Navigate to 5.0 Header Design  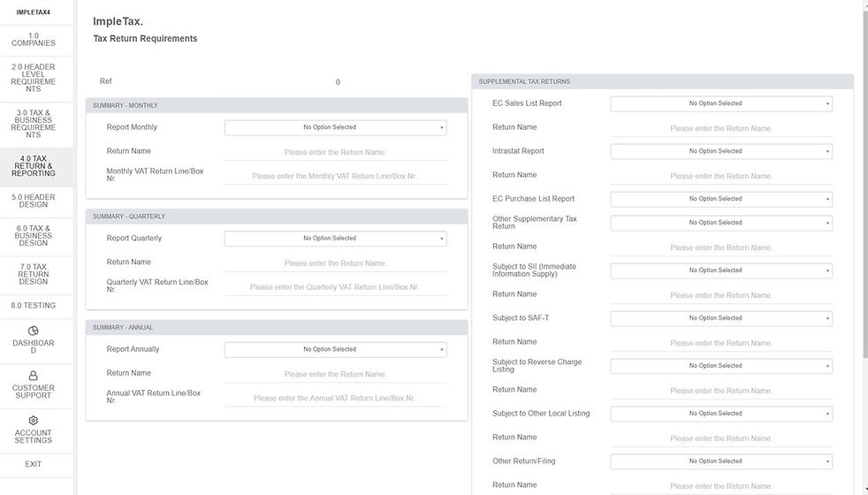click(34, 201)
